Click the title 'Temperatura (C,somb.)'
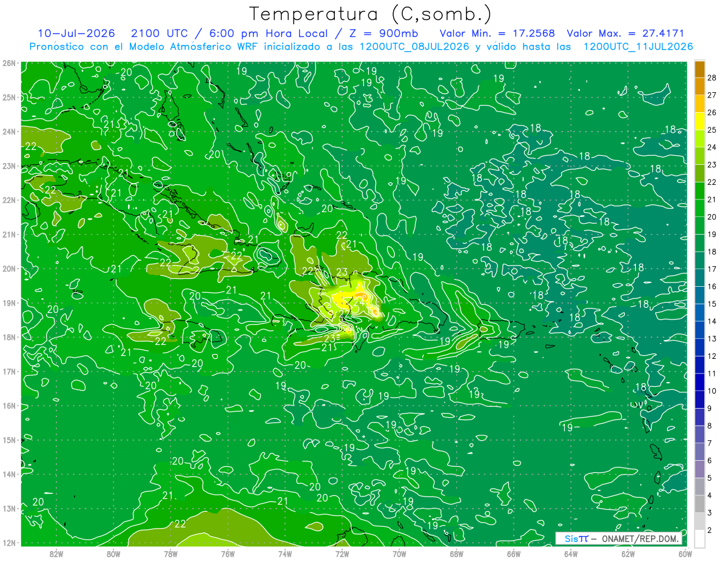Image resolution: width=728 pixels, height=562 pixels. tap(371, 14)
